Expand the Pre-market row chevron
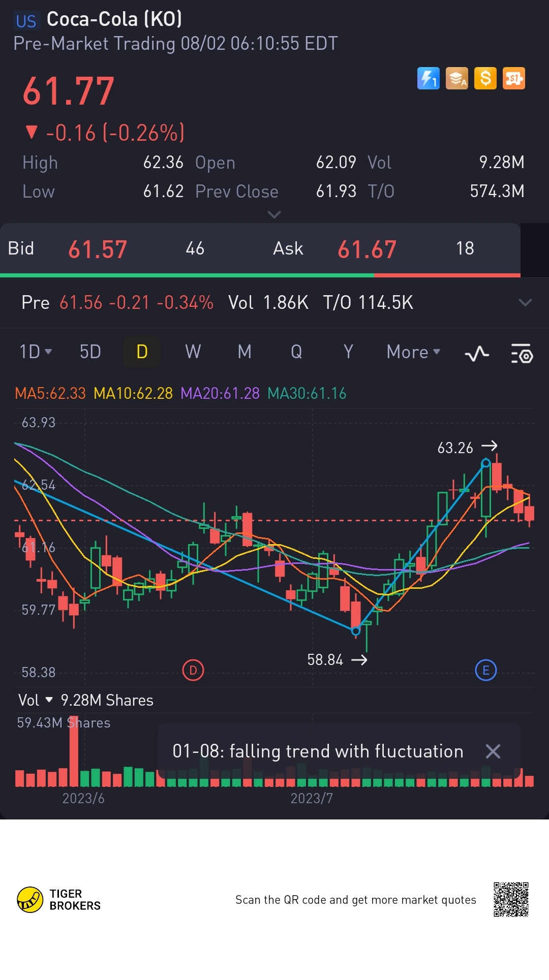549x980 pixels. pyautogui.click(x=525, y=303)
